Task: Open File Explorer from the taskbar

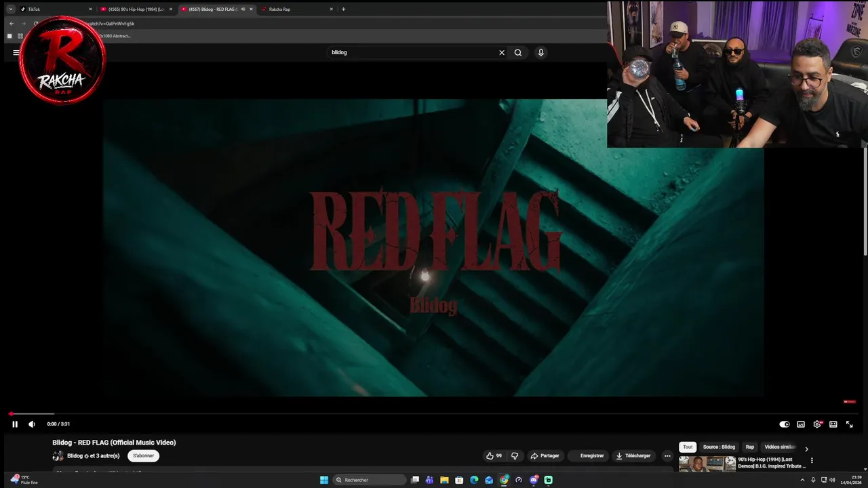Action: pyautogui.click(x=444, y=480)
